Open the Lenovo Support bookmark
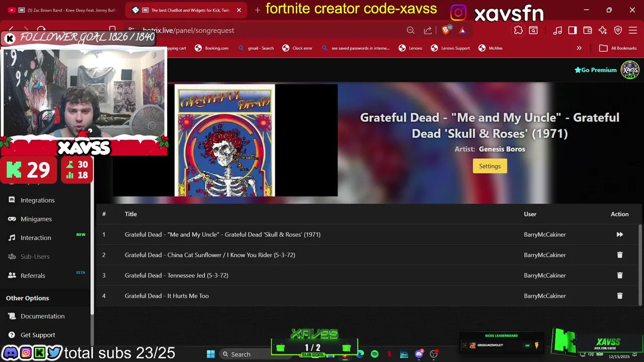This screenshot has width=644, height=362. pyautogui.click(x=450, y=48)
